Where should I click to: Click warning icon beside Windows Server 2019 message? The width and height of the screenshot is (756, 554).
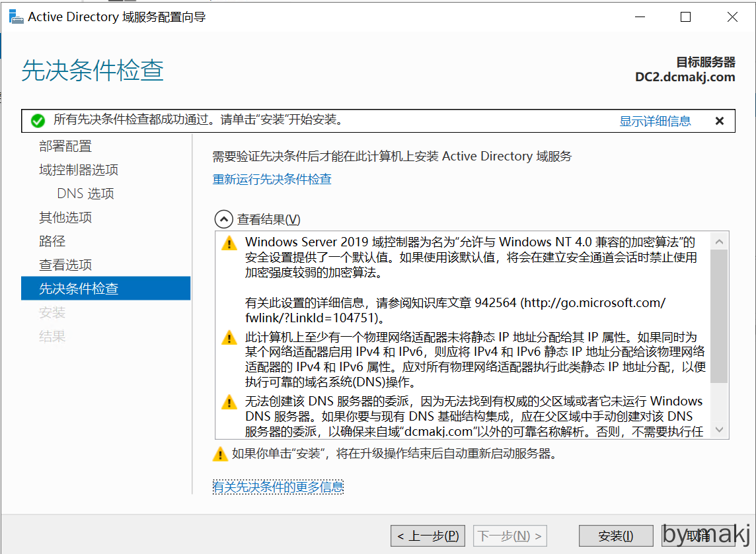tap(229, 242)
